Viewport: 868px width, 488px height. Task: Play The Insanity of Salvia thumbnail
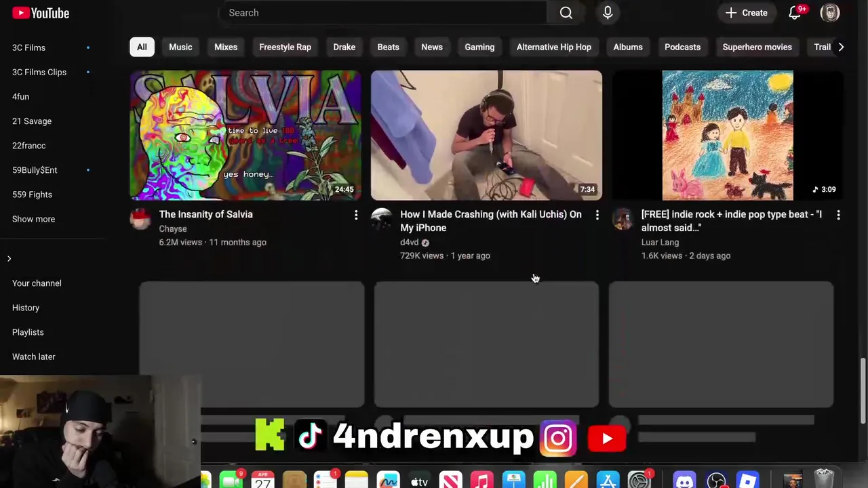(x=245, y=136)
